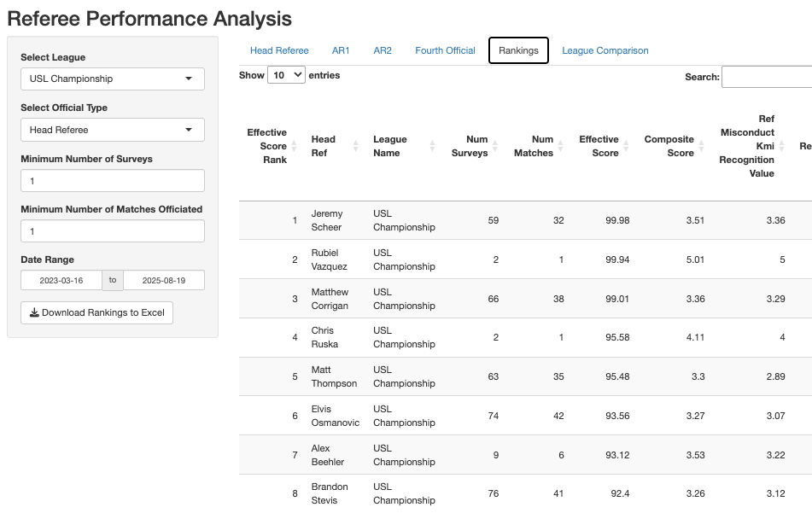
Task: Sort by Effective Score column arrows
Action: click(626, 146)
